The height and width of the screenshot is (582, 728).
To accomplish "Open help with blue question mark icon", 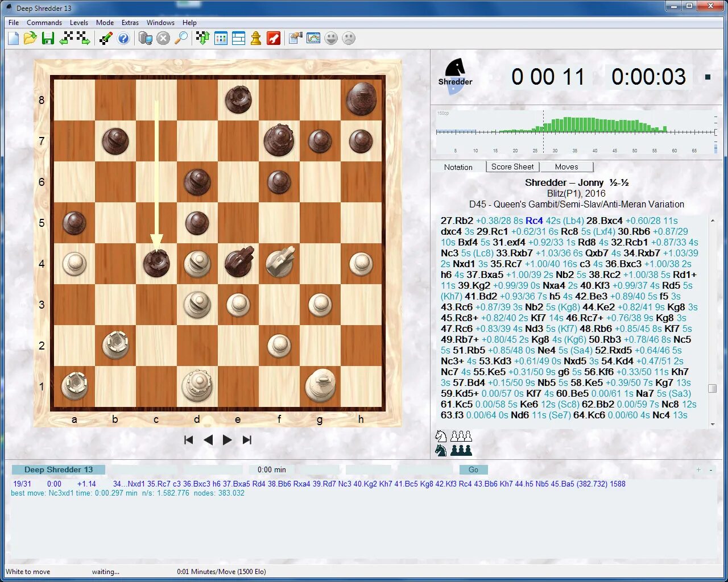I will pyautogui.click(x=123, y=38).
